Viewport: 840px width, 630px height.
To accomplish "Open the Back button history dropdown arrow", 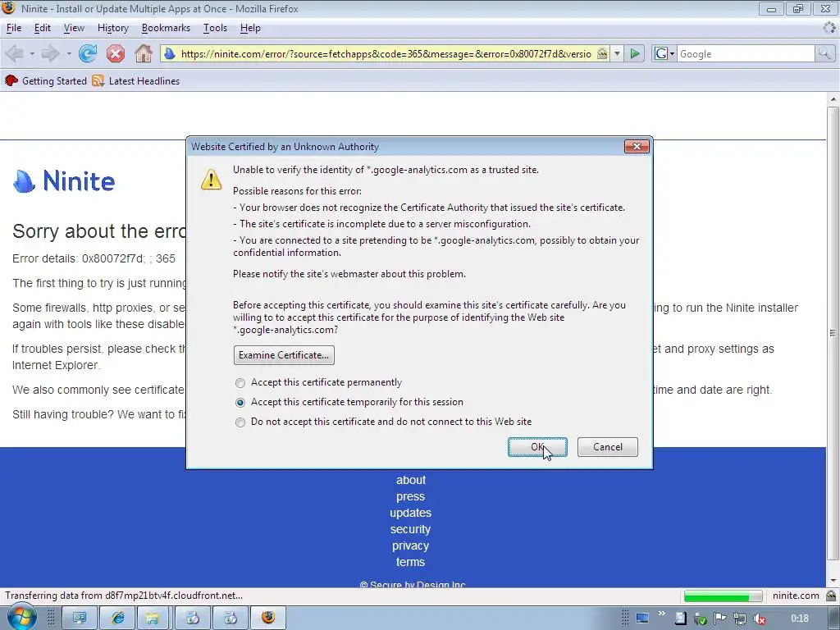I will pyautogui.click(x=32, y=53).
